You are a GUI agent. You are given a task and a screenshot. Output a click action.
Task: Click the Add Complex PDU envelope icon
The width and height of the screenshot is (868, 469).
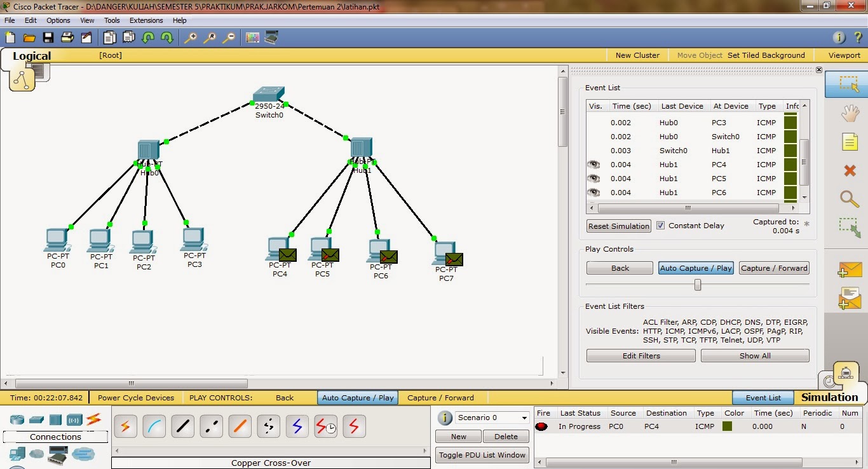coord(850,299)
